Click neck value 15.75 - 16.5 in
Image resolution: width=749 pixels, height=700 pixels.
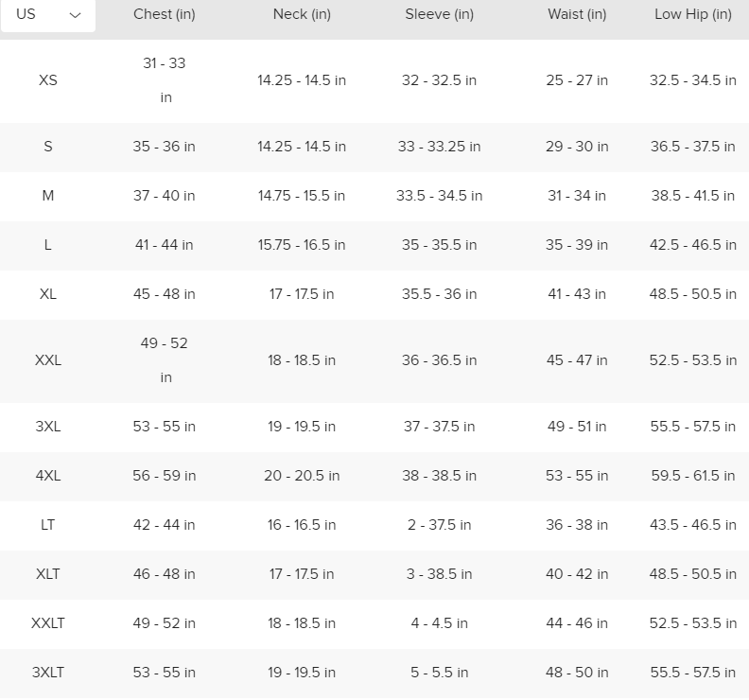[x=302, y=245]
